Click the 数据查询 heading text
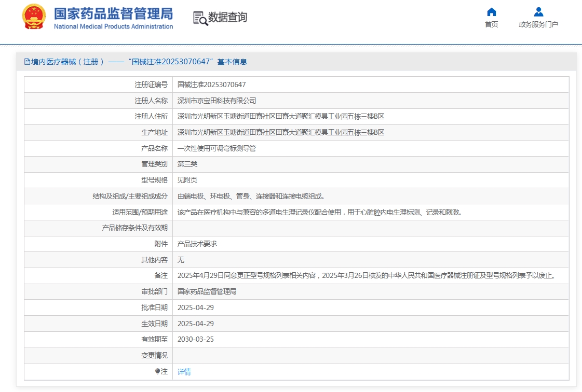This screenshot has width=582, height=392. [227, 17]
